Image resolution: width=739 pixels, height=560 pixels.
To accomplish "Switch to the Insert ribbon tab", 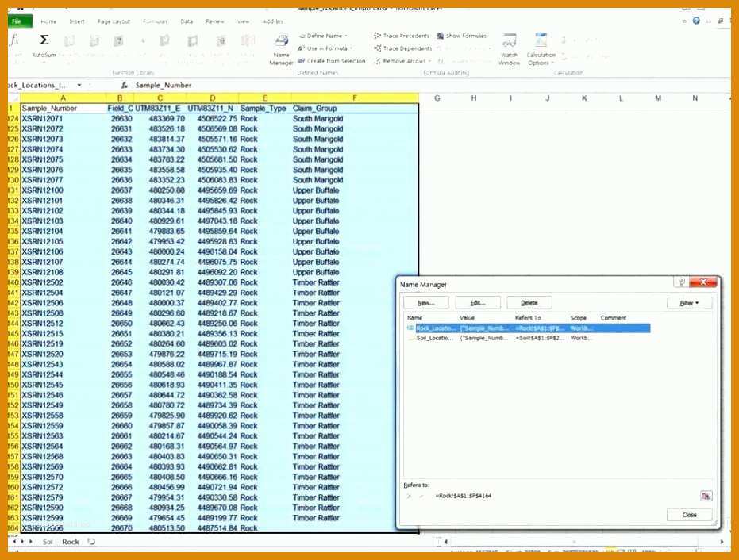I will (77, 21).
